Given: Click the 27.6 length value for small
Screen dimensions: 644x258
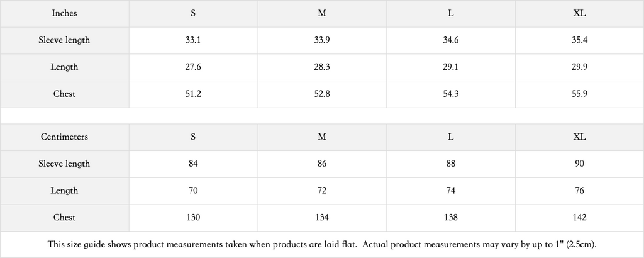Looking at the screenshot, I should coord(193,67).
